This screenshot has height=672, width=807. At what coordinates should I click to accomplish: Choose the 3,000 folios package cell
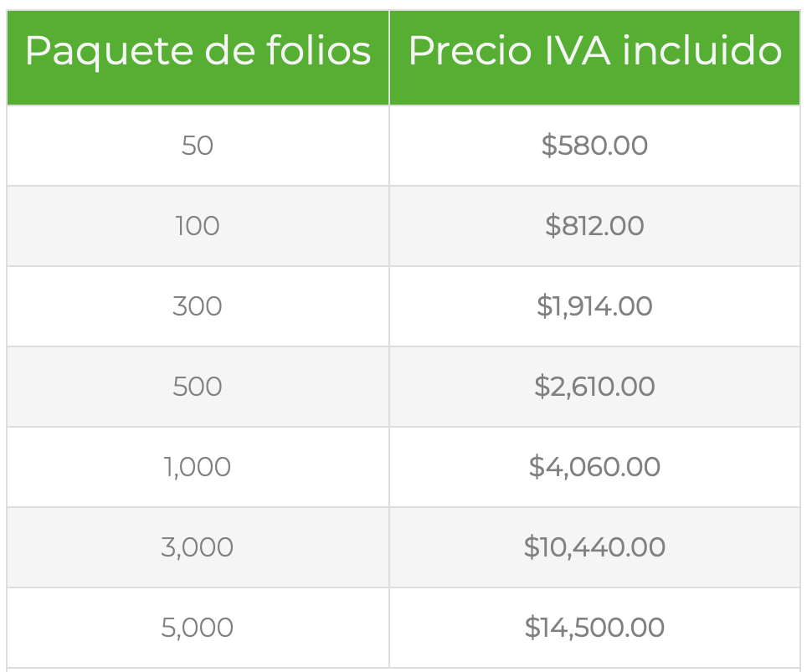[198, 547]
